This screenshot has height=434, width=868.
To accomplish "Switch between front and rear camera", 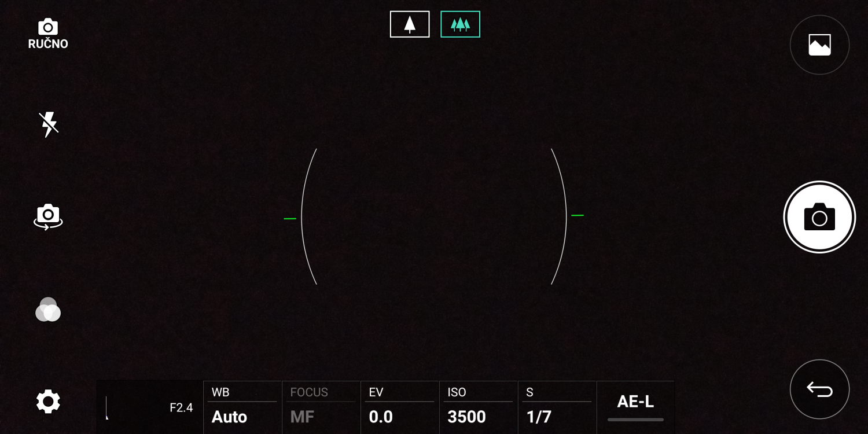I will (x=48, y=216).
